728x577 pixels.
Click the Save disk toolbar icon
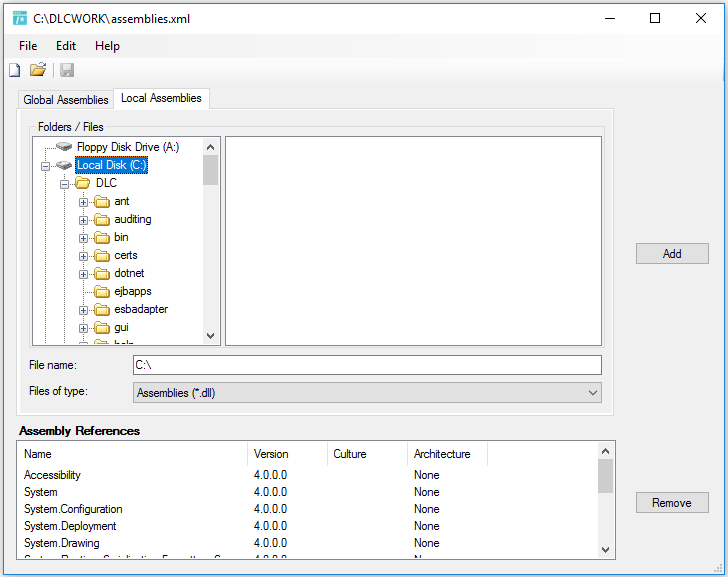67,71
